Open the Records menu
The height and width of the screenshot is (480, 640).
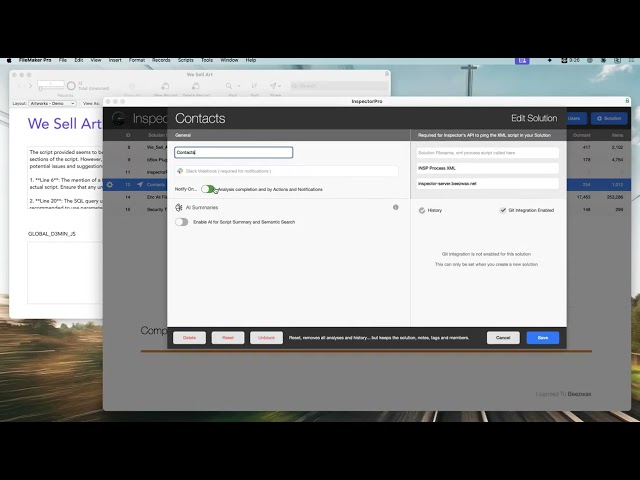click(x=161, y=60)
